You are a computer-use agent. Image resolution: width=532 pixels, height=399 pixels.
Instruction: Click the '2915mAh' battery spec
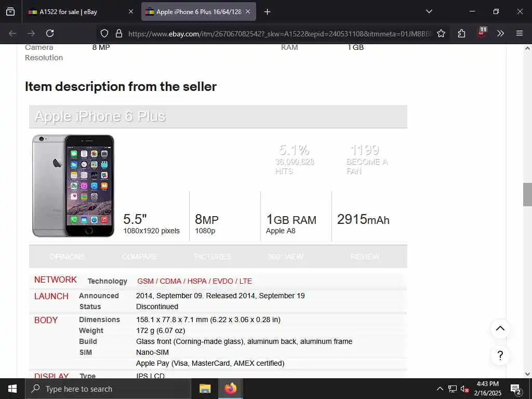pyautogui.click(x=363, y=220)
